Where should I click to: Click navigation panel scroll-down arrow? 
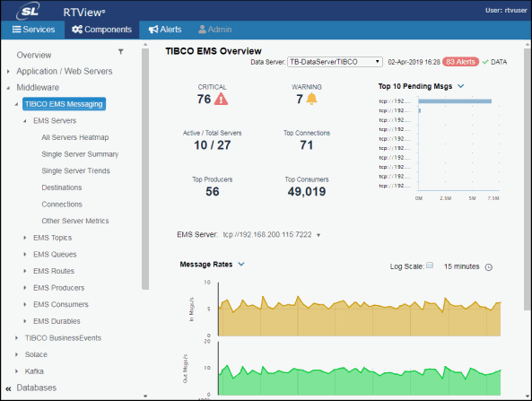point(145,396)
